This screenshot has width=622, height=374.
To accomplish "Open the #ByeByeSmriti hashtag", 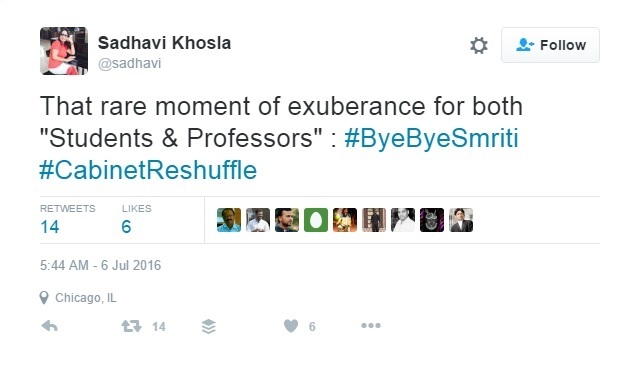I will (x=431, y=138).
